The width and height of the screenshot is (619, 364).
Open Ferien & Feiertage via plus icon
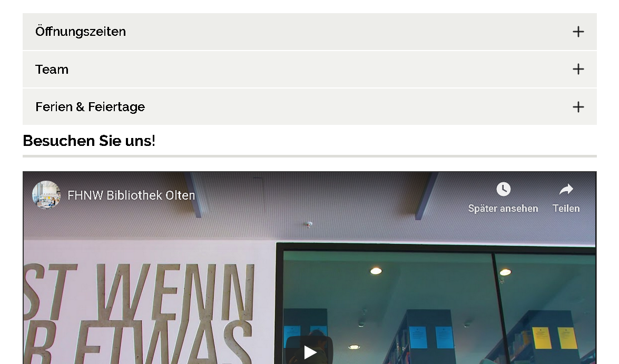tap(578, 107)
